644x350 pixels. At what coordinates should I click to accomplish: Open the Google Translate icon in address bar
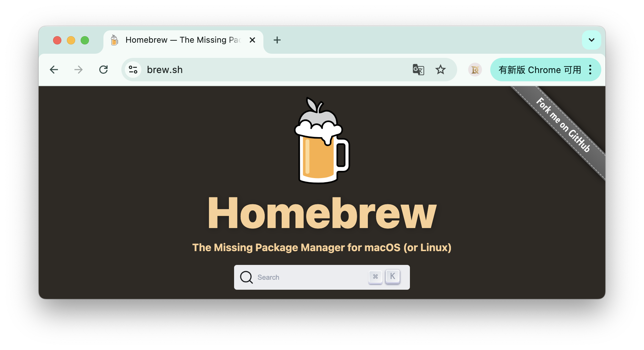tap(418, 70)
